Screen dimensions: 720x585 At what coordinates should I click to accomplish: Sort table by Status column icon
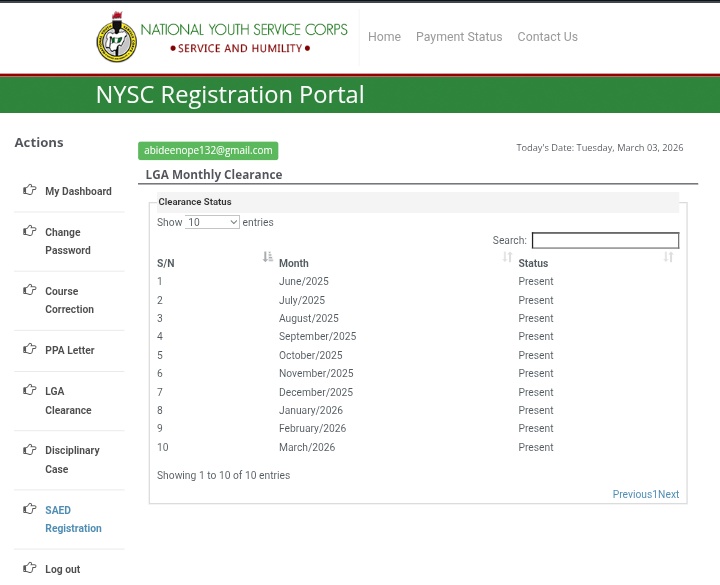668,257
